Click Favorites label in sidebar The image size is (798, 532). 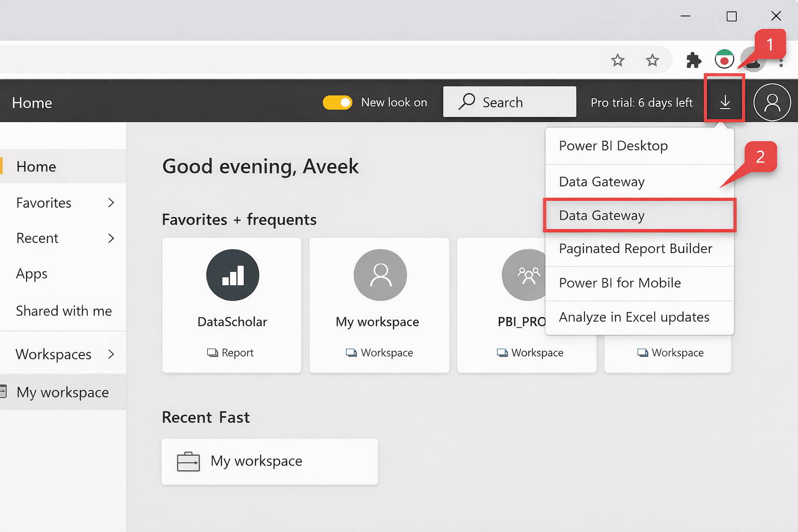(44, 203)
